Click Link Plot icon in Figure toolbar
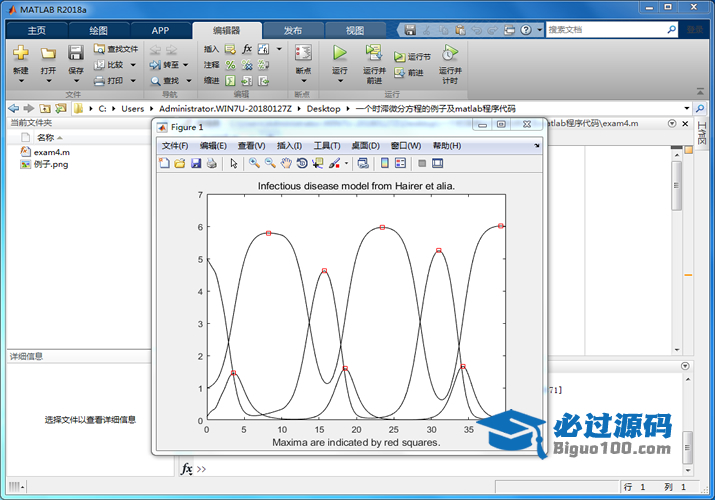Viewport: 715px width, 500px height. [363, 163]
